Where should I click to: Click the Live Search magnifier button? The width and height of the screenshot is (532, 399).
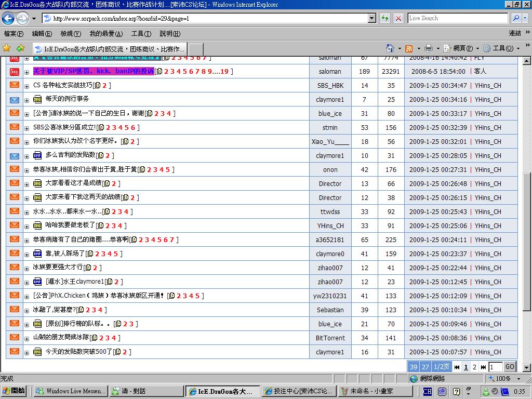[x=516, y=18]
